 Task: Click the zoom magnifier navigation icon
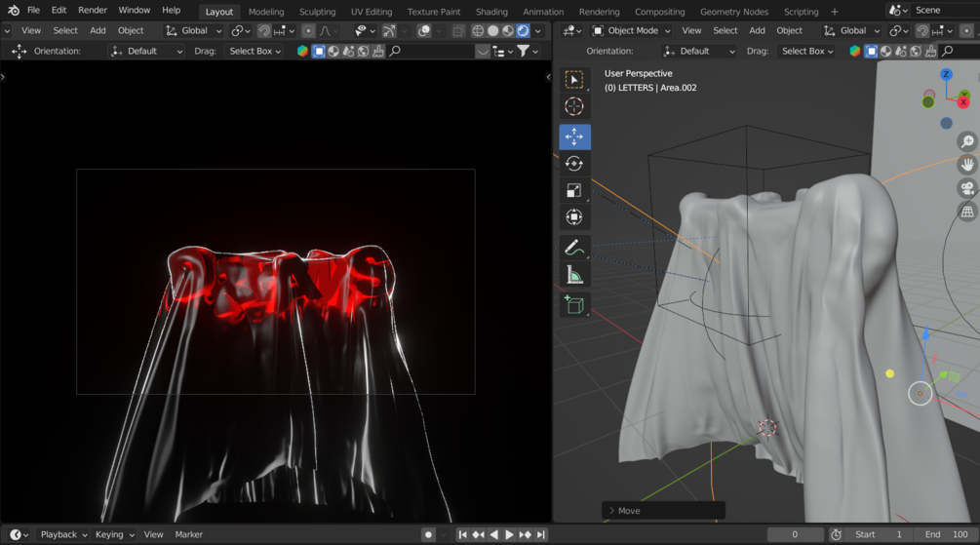click(x=967, y=142)
